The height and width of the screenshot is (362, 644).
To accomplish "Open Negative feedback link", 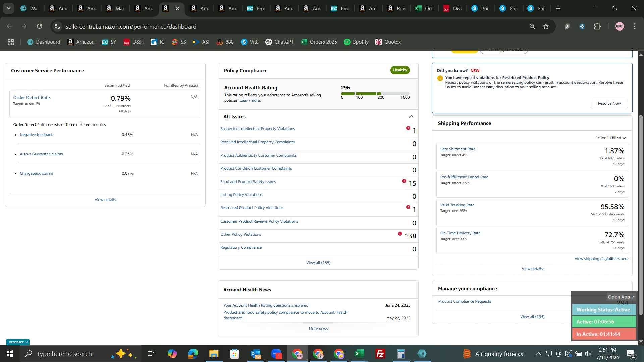I will tap(36, 135).
